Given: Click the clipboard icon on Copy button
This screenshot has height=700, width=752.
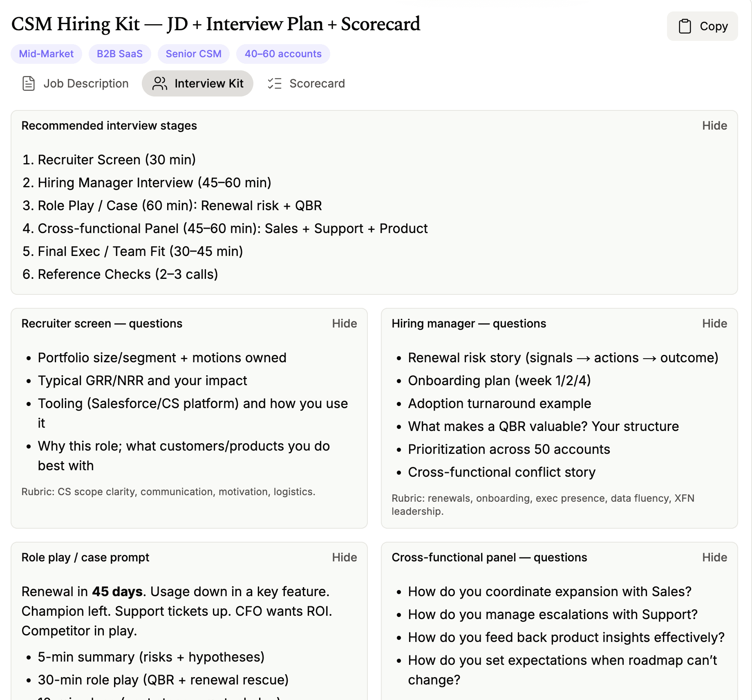Looking at the screenshot, I should click(x=685, y=26).
